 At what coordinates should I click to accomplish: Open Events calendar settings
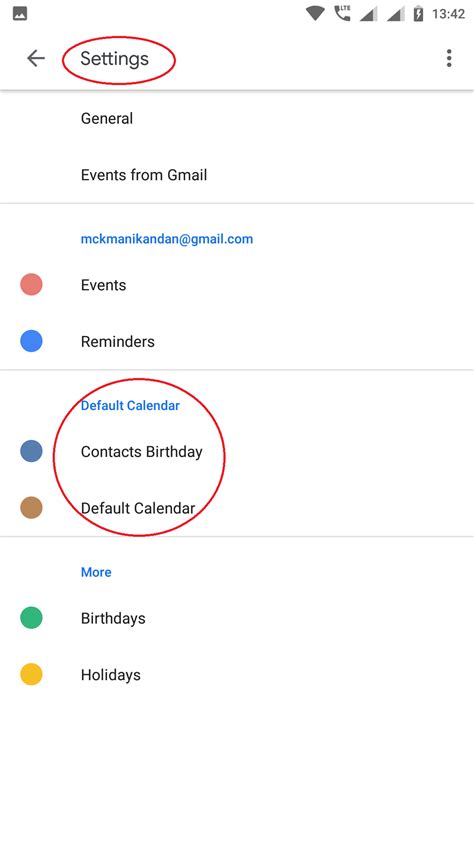pos(237,285)
